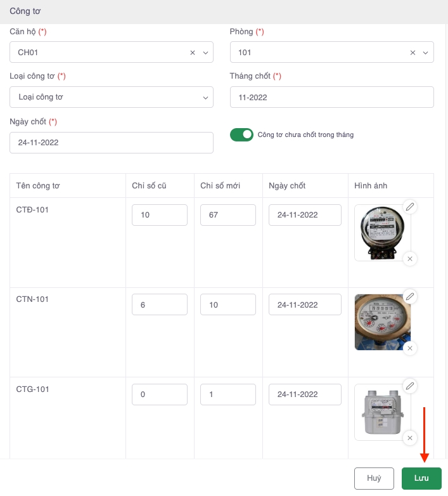The image size is (448, 496).
Task: Expand the Phòng dropdown arrow
Action: (x=426, y=53)
